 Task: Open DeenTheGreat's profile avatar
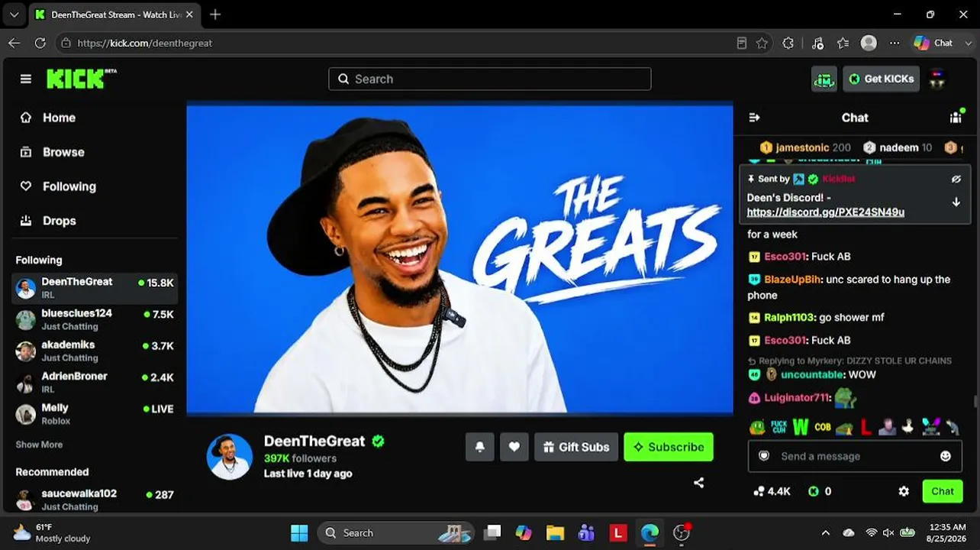(230, 457)
